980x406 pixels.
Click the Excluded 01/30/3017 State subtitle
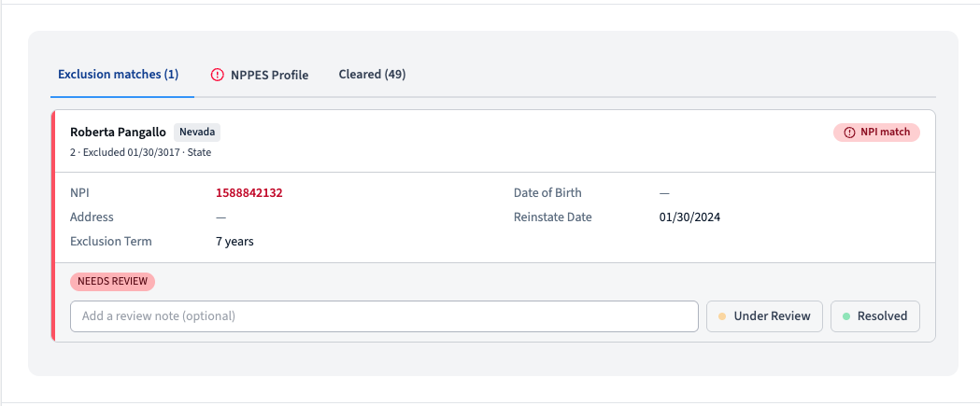[x=141, y=152]
